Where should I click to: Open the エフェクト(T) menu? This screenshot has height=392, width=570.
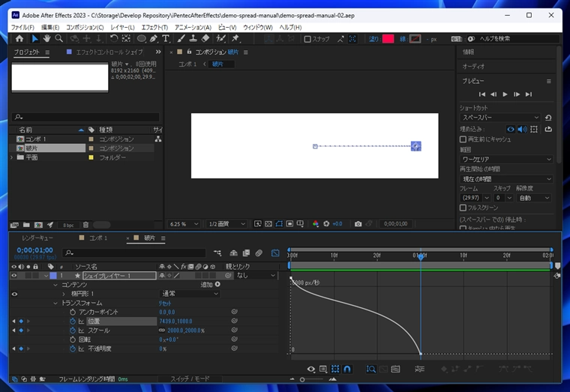(154, 27)
